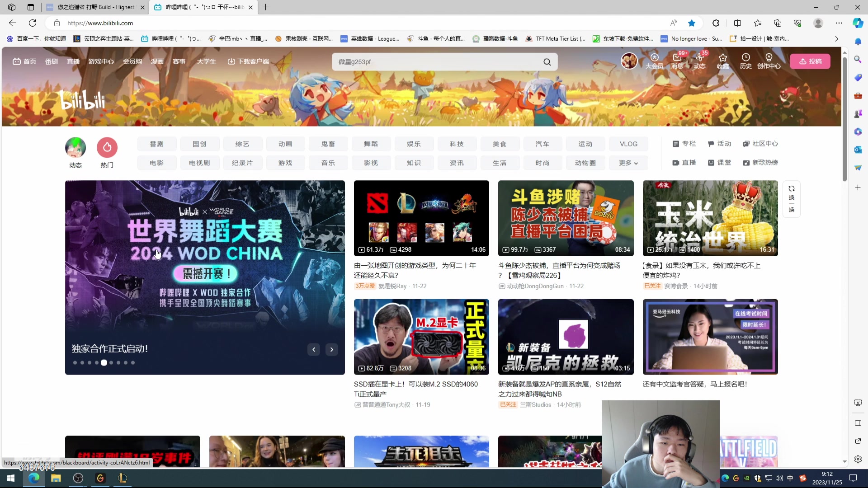Open the 游戏中心 game center from top nav

click(x=101, y=61)
